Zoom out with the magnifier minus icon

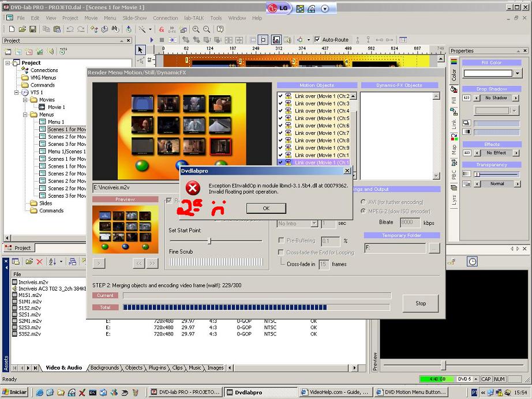[207, 29]
